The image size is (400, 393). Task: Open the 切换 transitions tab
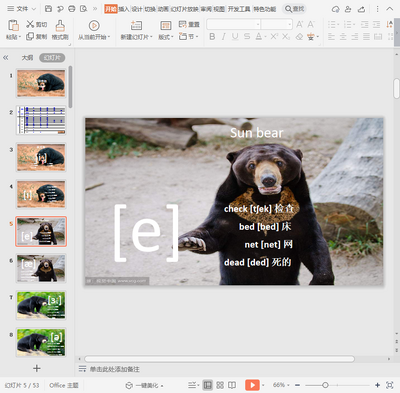[150, 9]
